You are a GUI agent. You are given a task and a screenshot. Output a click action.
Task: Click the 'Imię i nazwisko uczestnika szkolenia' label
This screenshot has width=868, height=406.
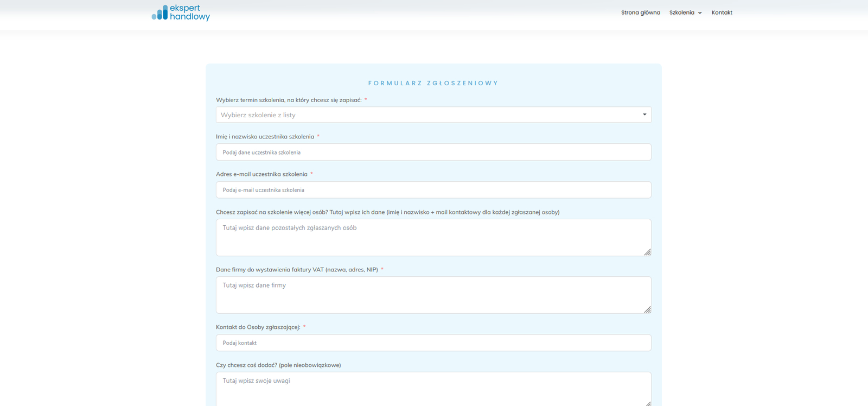click(265, 137)
